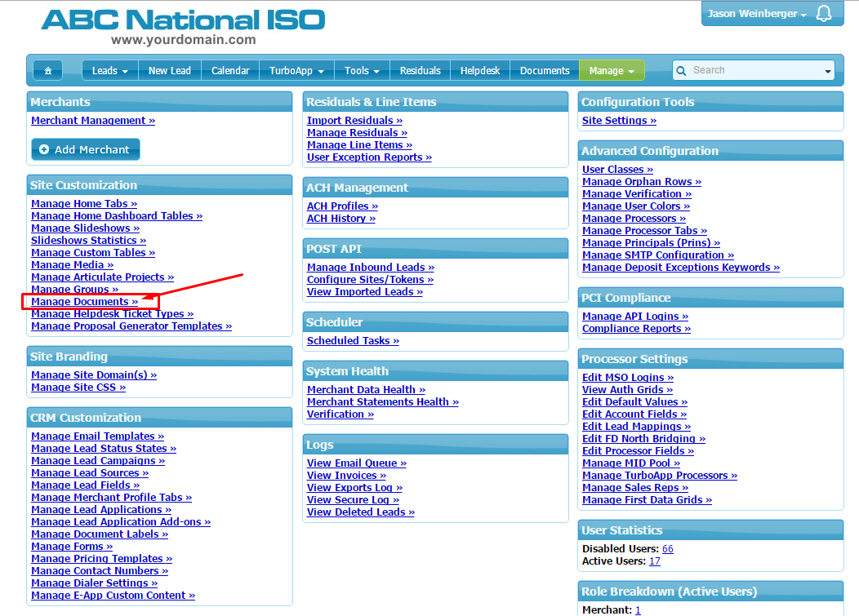This screenshot has height=616, width=859.
Task: Open Manage Forms link
Action: point(72,547)
